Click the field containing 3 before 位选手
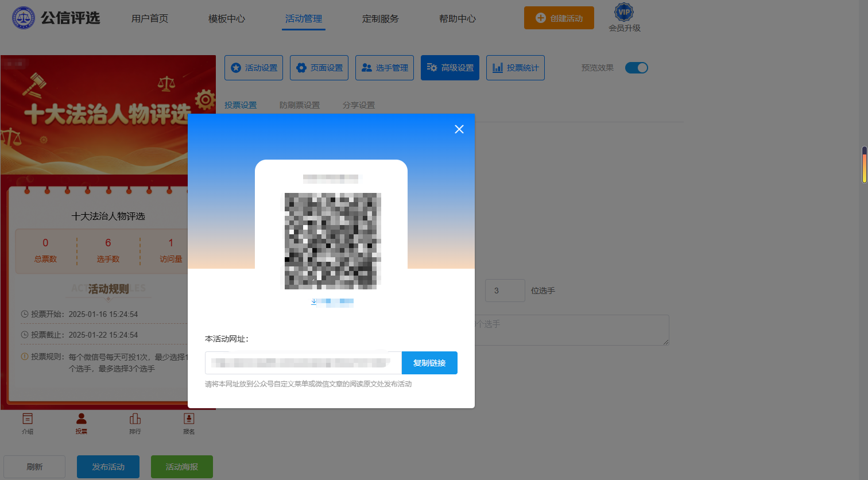The height and width of the screenshot is (480, 868). pyautogui.click(x=505, y=291)
